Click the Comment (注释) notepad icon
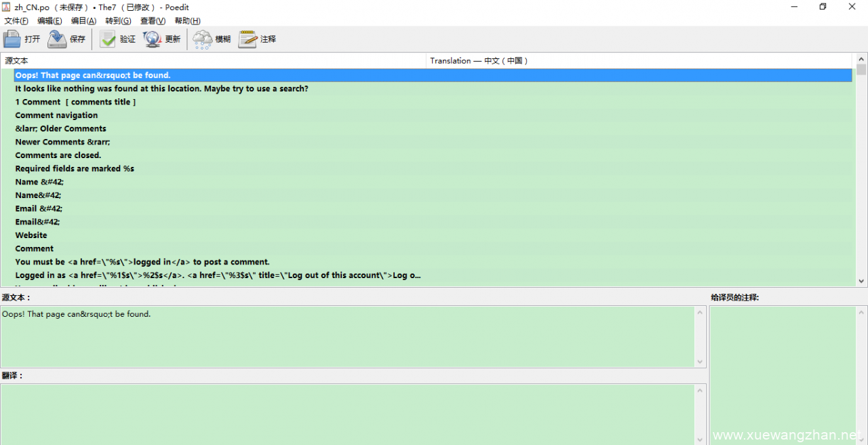The image size is (868, 445). point(248,39)
